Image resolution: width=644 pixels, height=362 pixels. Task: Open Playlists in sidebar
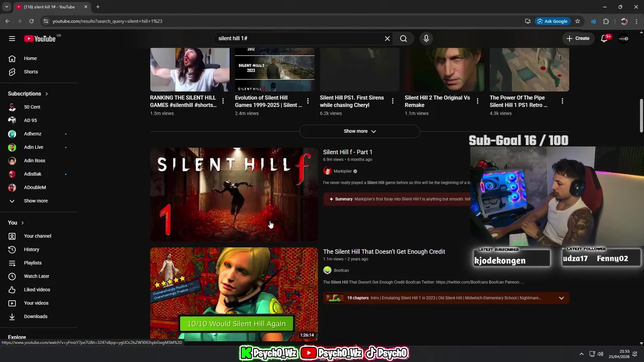[x=33, y=262]
